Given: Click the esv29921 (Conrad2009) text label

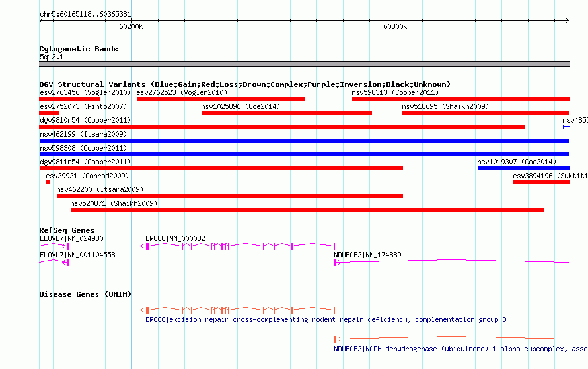Looking at the screenshot, I should (87, 176).
